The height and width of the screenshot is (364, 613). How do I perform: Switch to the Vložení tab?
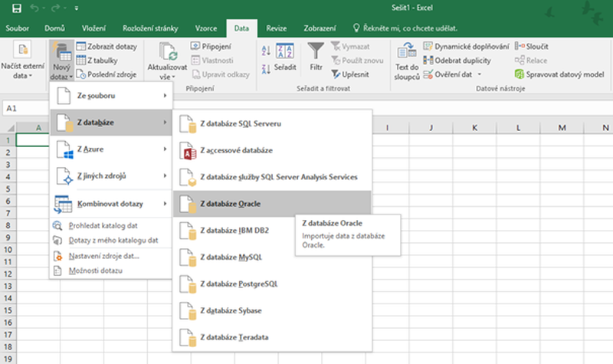click(x=93, y=28)
